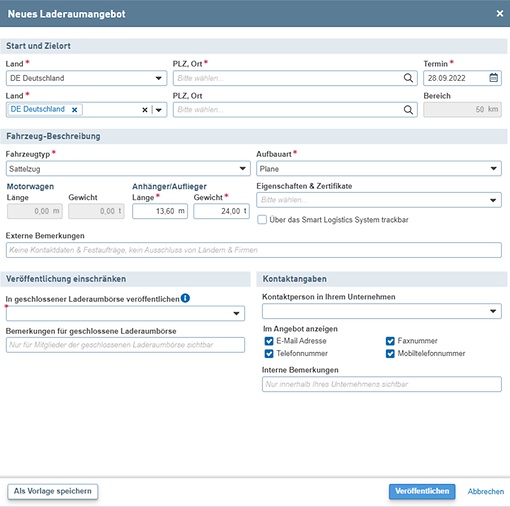Click the Anhänger Länge field 13,60

point(160,211)
